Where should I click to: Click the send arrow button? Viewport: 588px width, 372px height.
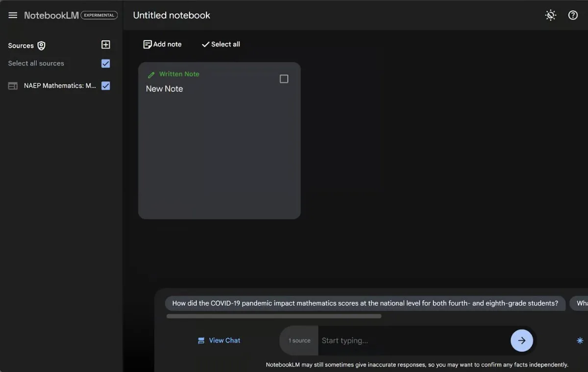pos(521,341)
